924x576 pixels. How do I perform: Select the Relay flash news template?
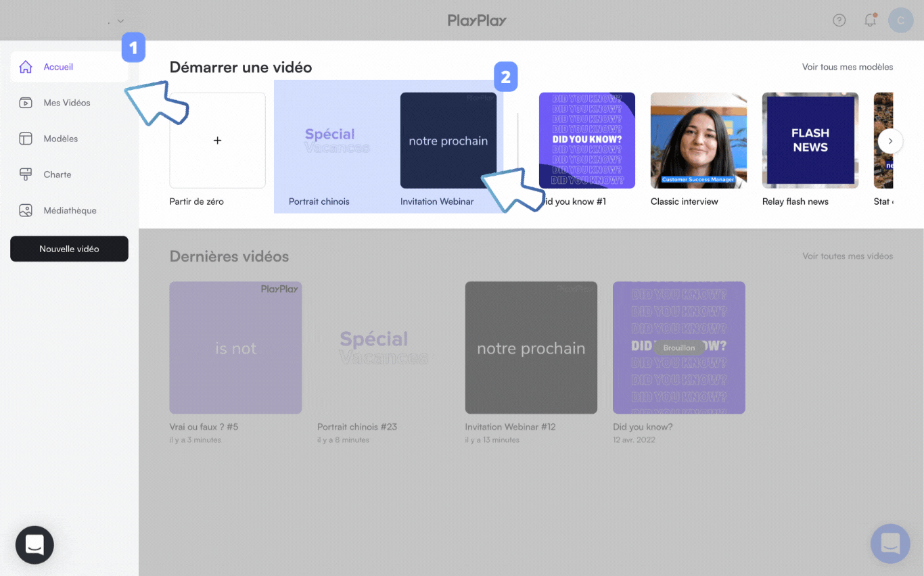pos(810,141)
